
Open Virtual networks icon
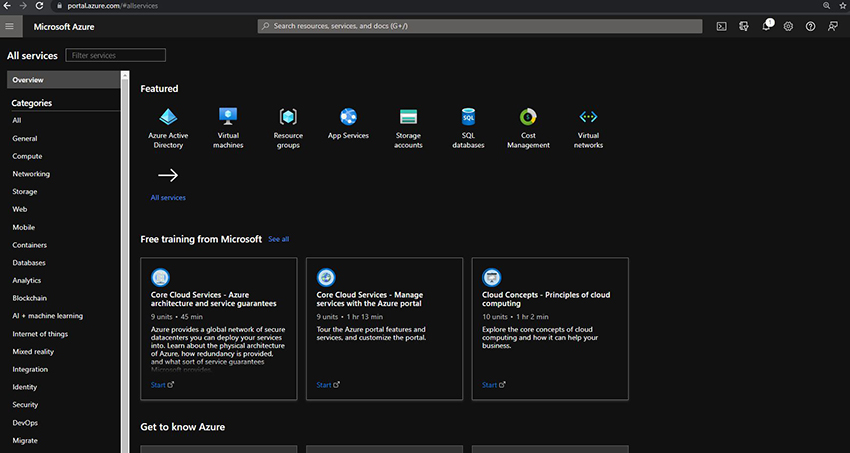tap(588, 117)
